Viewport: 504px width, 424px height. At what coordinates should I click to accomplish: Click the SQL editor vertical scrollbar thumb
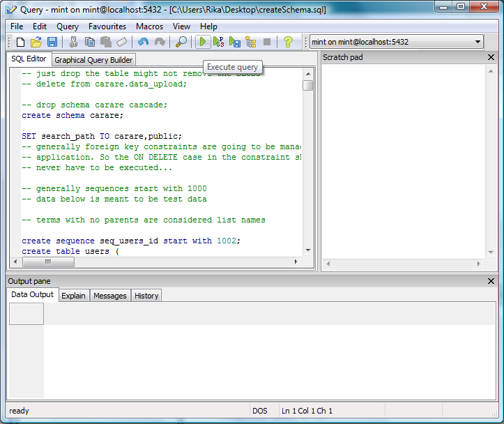click(x=307, y=86)
